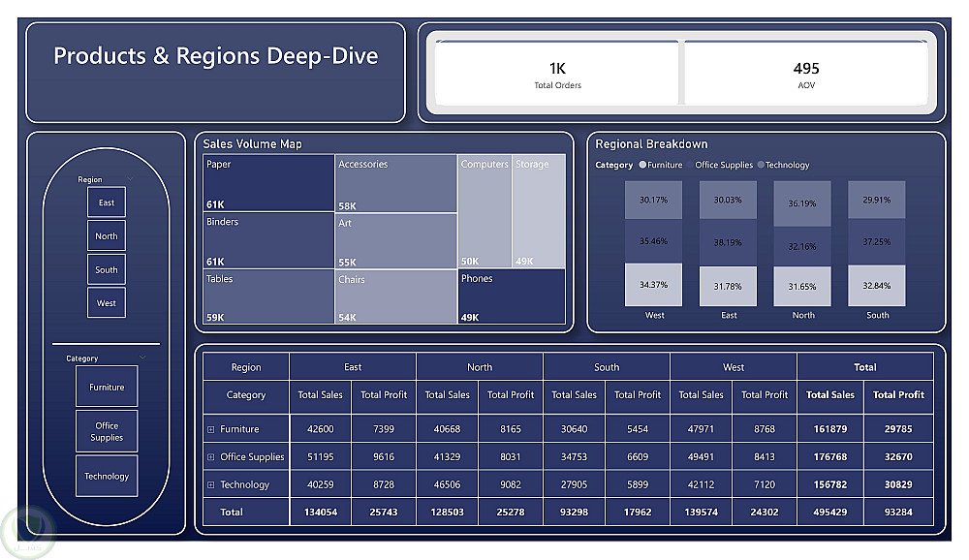
Task: Expand the Furniture row in matrix
Action: pos(210,429)
